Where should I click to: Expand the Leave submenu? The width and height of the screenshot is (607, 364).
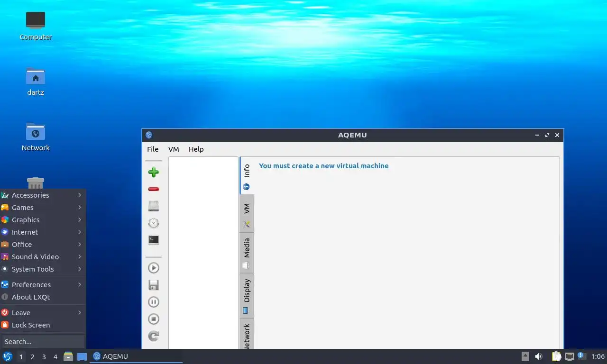(x=43, y=313)
